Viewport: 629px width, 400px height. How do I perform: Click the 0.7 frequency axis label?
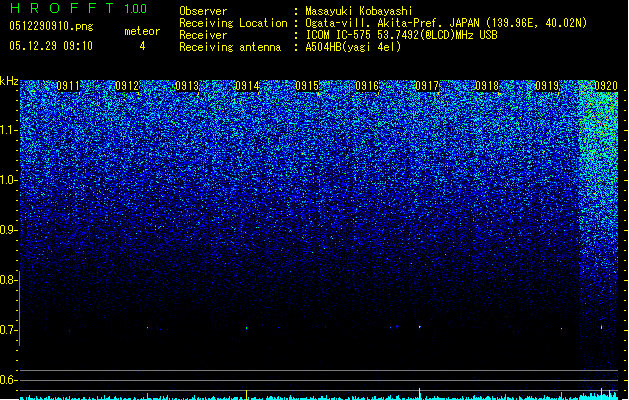tap(9, 330)
